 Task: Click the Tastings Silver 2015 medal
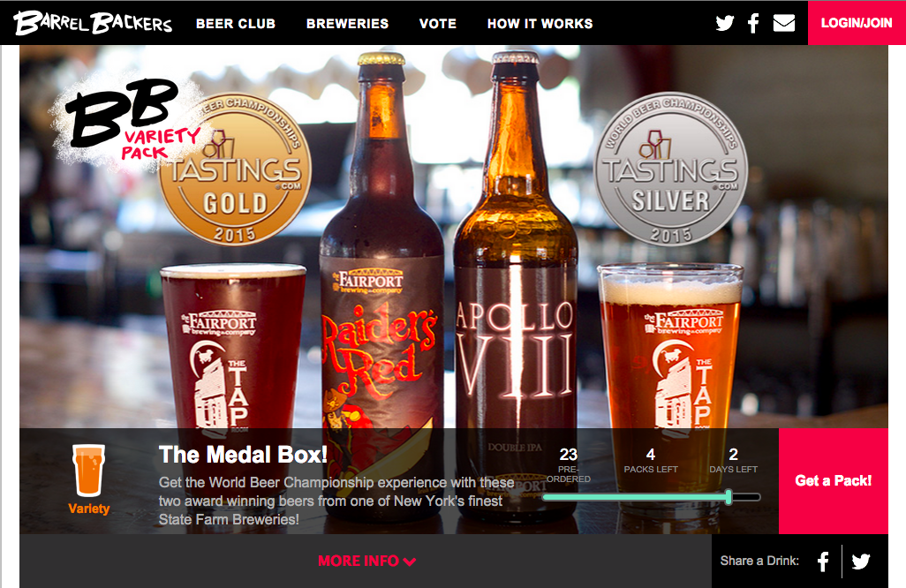(670, 170)
